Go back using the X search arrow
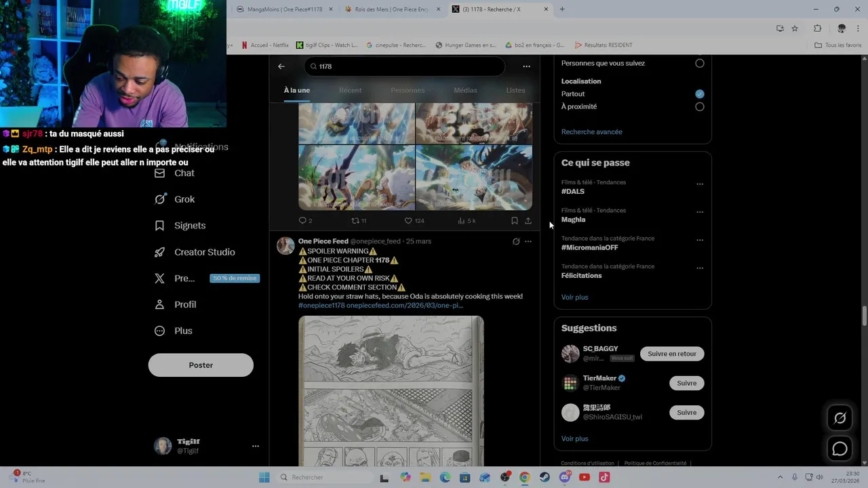Image resolution: width=868 pixels, height=488 pixels. 281,66
